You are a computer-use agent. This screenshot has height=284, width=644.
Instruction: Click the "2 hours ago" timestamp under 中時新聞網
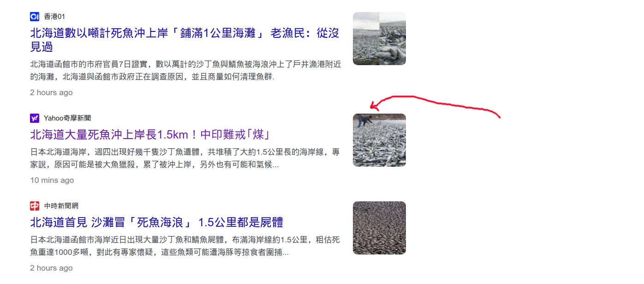tap(51, 268)
